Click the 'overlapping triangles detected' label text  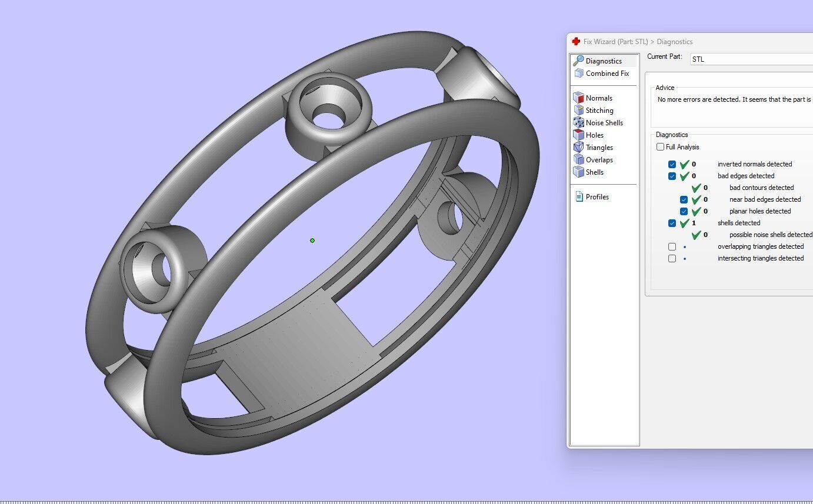[761, 246]
